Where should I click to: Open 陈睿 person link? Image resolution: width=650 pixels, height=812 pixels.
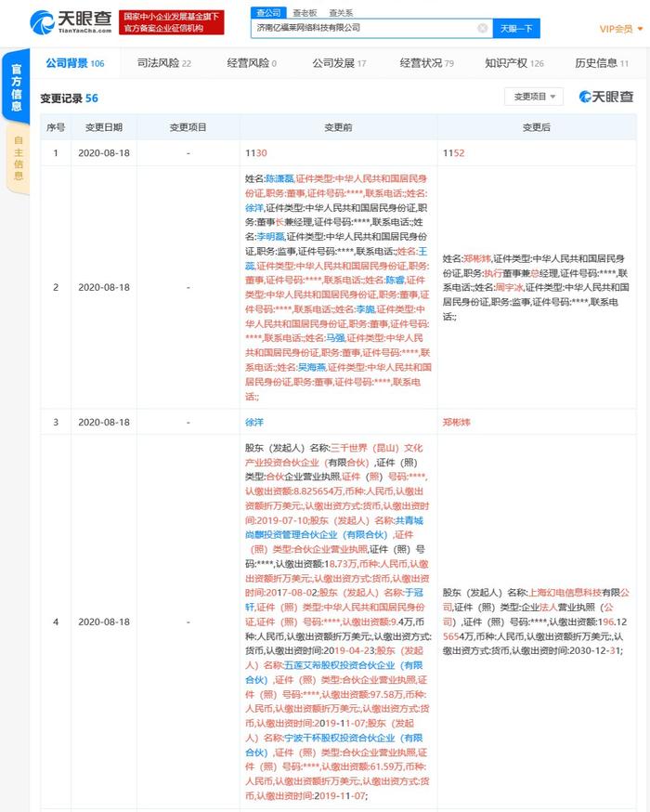click(395, 281)
